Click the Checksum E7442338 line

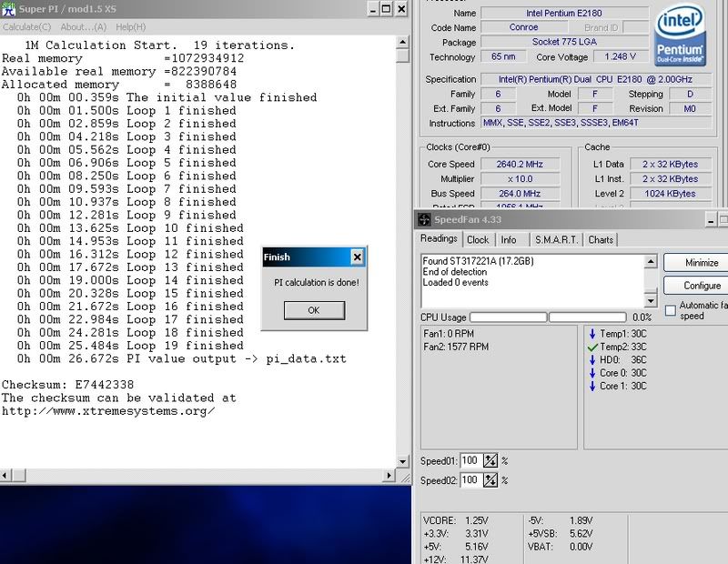point(67,385)
